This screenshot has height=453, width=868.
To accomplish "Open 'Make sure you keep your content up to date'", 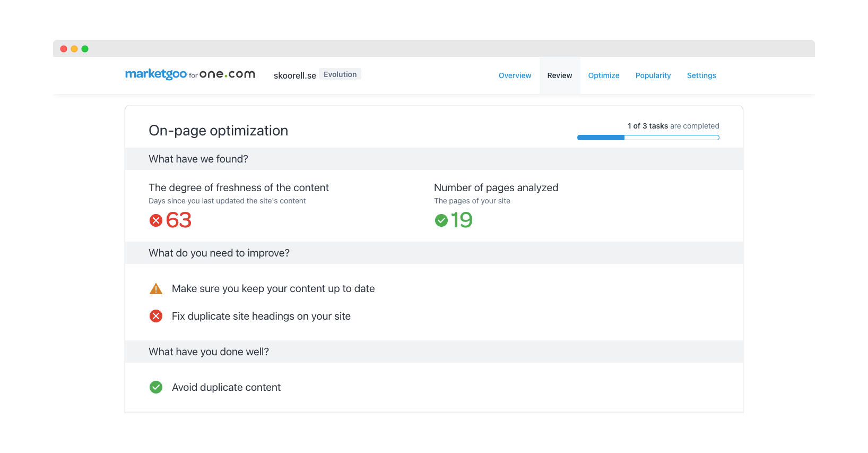I will point(273,288).
